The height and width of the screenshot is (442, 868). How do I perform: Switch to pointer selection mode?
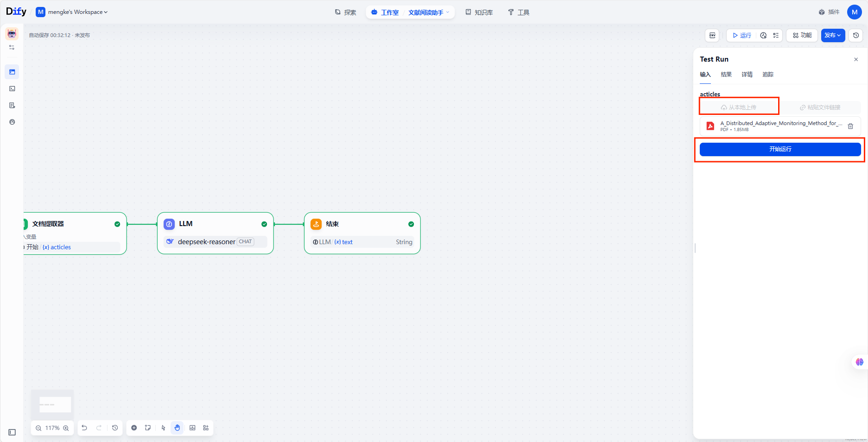(163, 428)
